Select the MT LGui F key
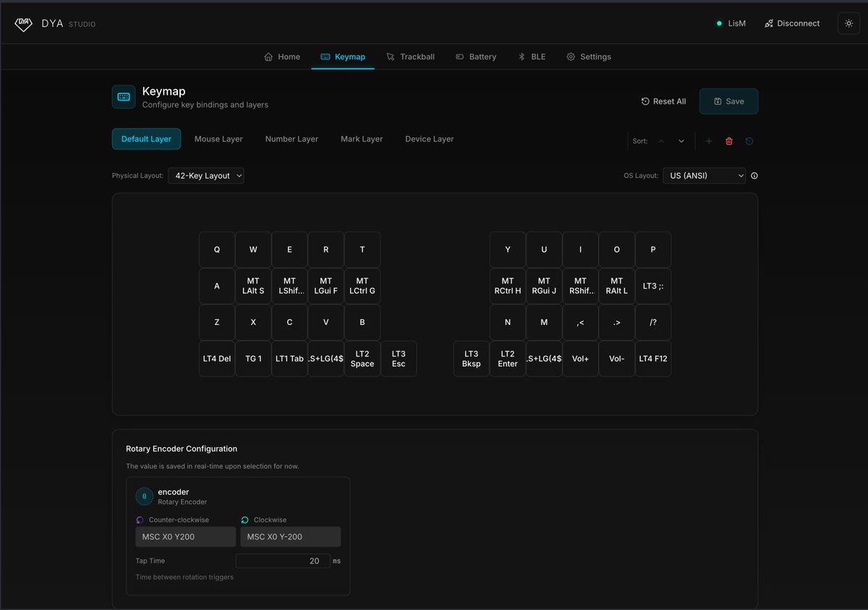868x610 pixels. click(326, 286)
